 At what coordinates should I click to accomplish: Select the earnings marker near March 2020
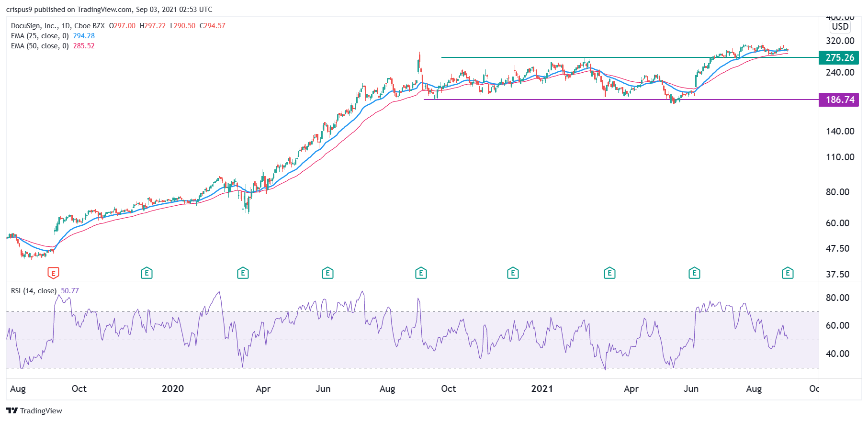coord(243,273)
